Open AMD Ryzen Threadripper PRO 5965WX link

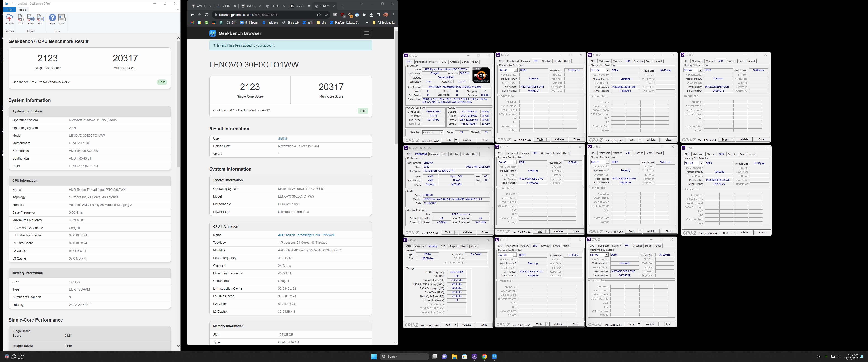coord(306,235)
